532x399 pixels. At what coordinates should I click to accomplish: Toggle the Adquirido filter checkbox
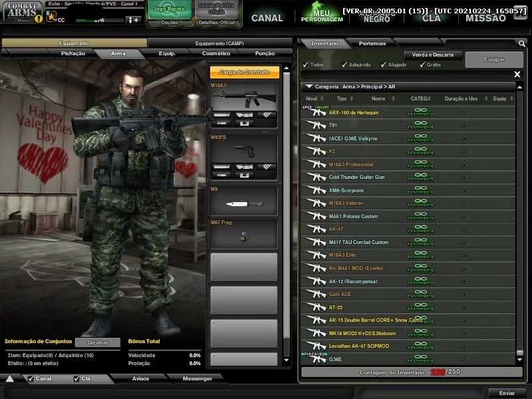pos(344,65)
